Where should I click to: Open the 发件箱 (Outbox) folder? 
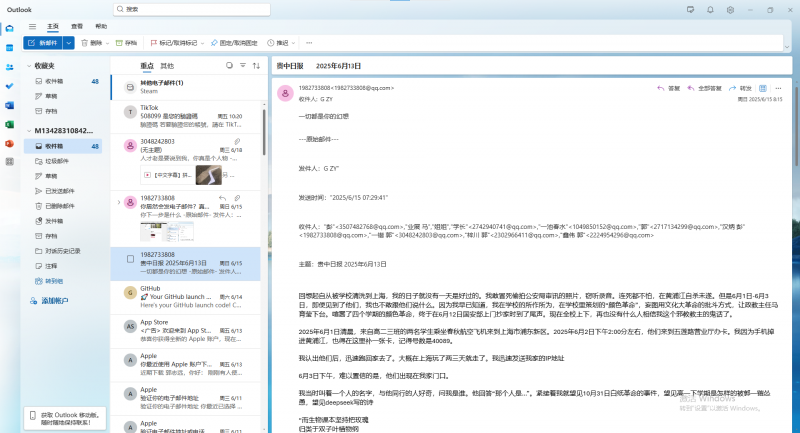pos(63,221)
